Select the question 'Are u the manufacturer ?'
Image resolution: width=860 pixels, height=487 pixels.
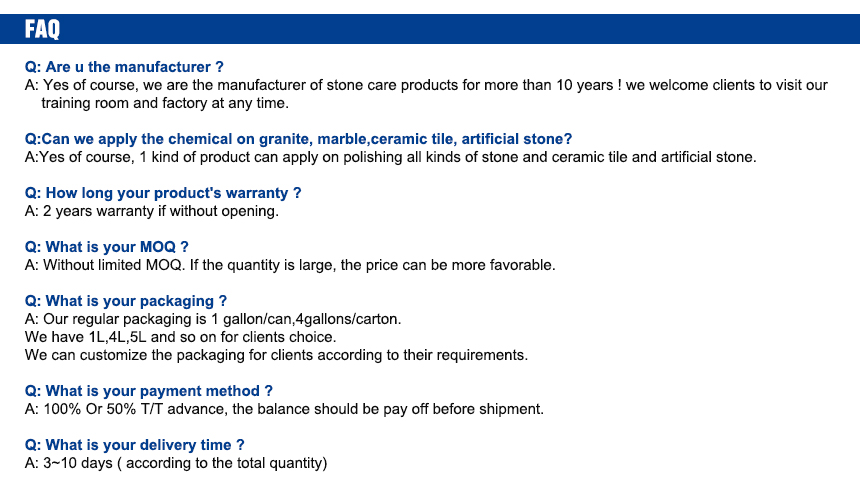[x=124, y=67]
